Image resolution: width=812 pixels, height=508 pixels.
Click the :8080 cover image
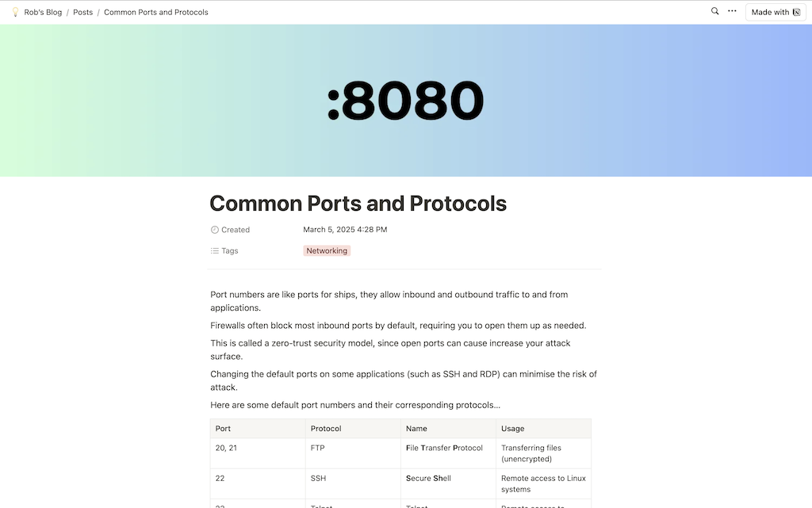(x=405, y=101)
